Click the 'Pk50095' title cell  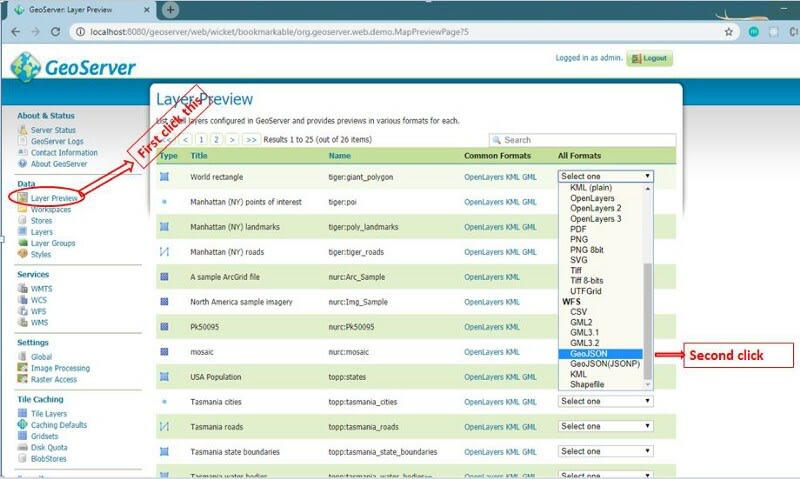[x=204, y=326]
